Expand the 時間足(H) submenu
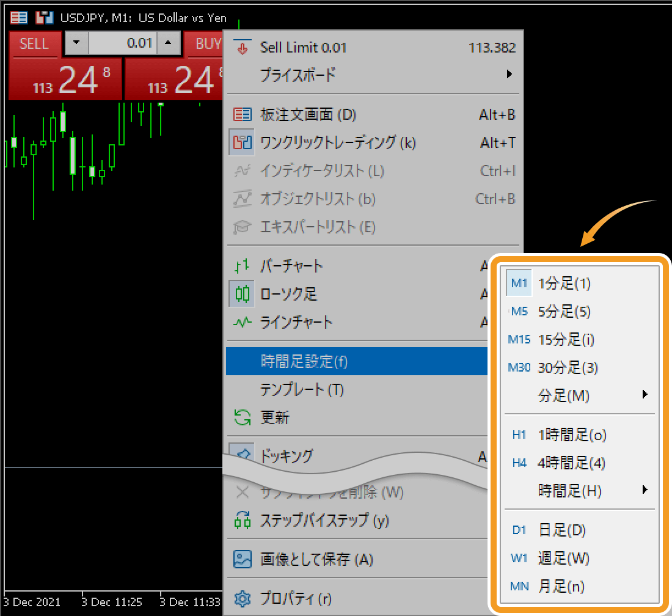 tap(580, 490)
